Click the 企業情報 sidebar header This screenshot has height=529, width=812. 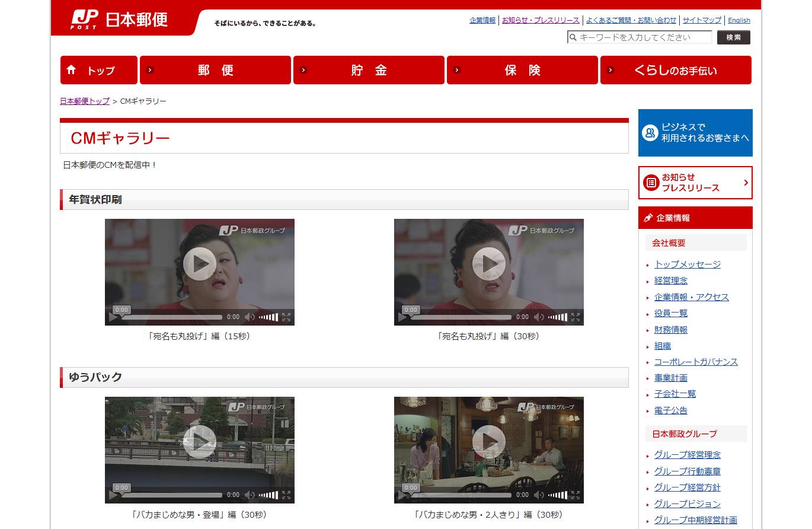click(695, 218)
